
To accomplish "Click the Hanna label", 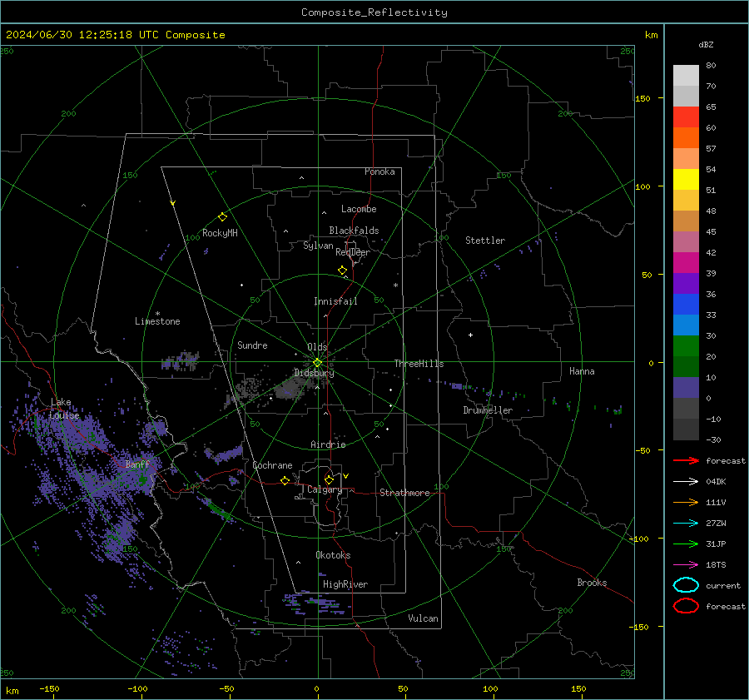I will click(582, 371).
